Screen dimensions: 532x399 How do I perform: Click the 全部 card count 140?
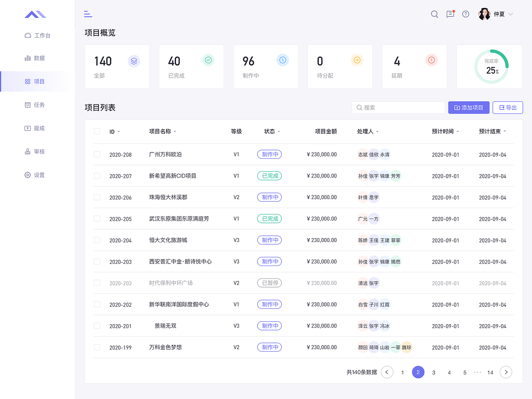tap(103, 61)
